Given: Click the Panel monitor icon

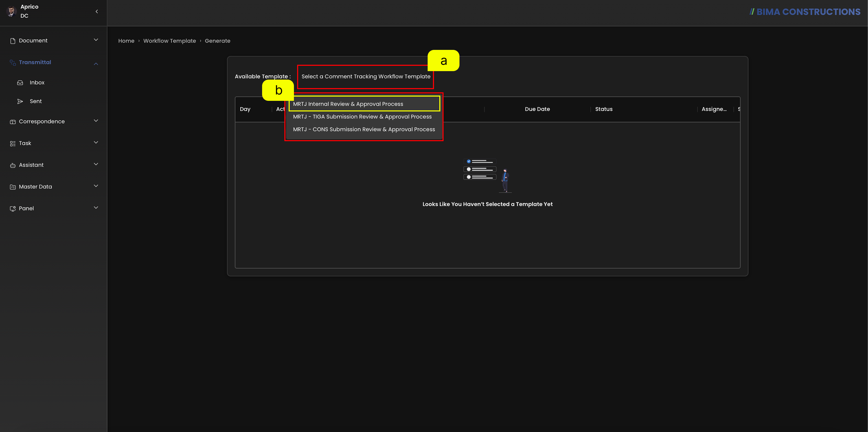Looking at the screenshot, I should click(x=13, y=209).
